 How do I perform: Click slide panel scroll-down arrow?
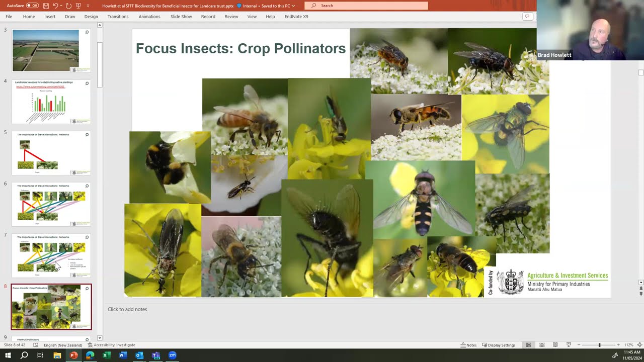pos(100,338)
